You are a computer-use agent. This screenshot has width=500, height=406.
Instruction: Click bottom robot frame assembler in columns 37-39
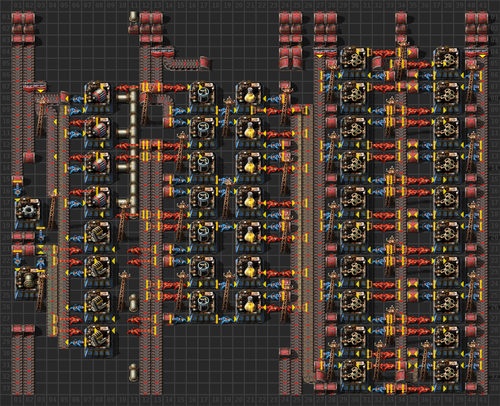(448, 377)
